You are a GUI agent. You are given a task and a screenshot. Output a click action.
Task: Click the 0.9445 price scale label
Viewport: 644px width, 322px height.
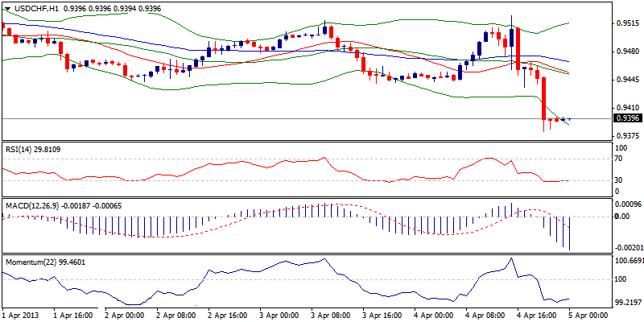[x=627, y=79]
